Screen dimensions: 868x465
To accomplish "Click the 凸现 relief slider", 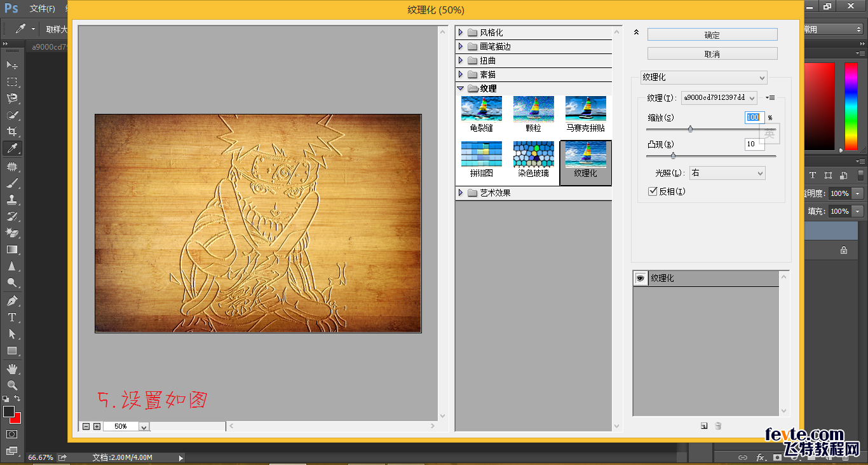I will (673, 155).
